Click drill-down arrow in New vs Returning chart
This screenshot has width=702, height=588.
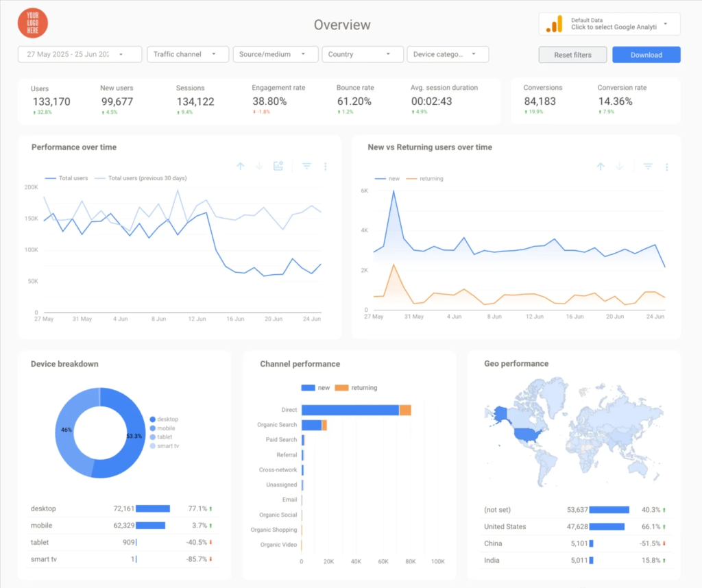point(620,167)
